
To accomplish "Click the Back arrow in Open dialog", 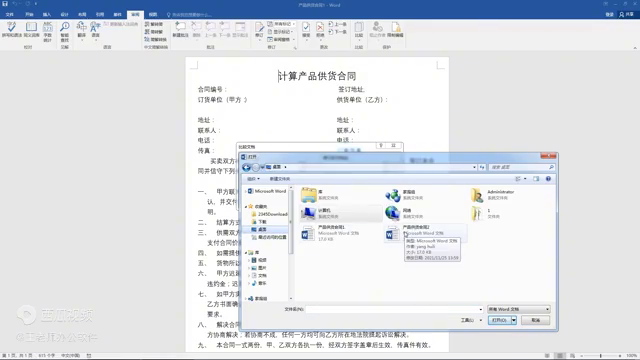I will click(x=246, y=167).
